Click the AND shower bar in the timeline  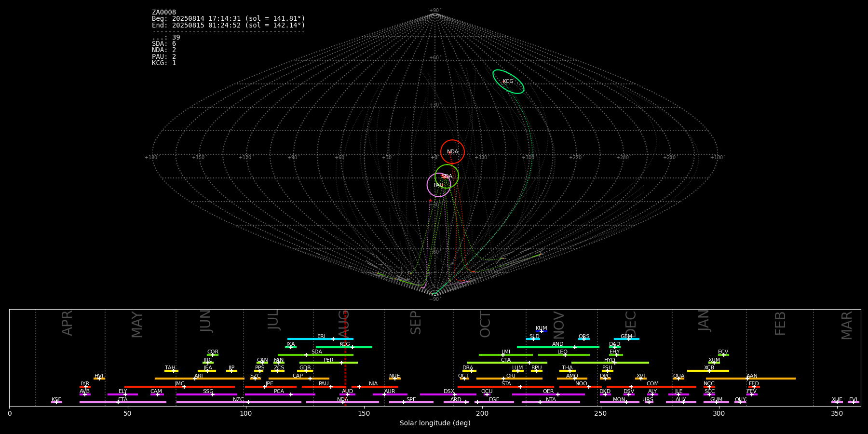558,347
